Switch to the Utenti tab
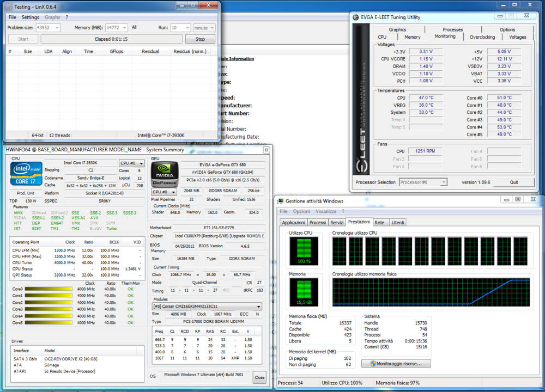 (x=398, y=223)
